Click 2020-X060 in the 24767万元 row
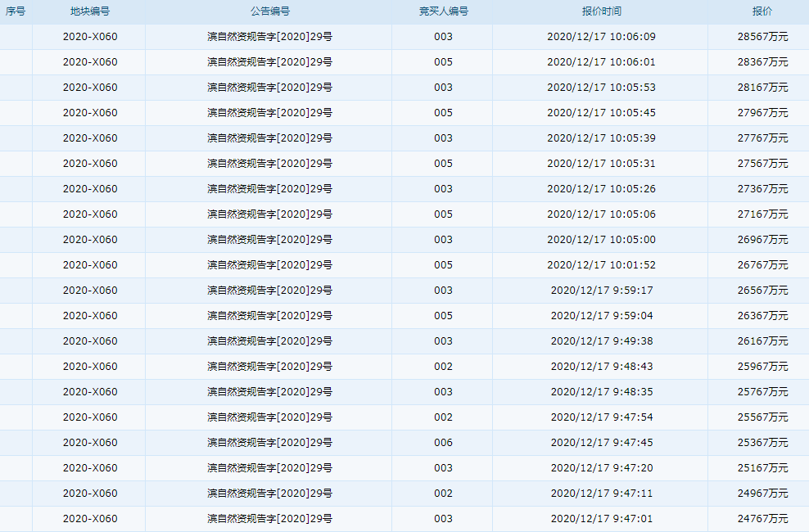The width and height of the screenshot is (809, 532). point(90,519)
